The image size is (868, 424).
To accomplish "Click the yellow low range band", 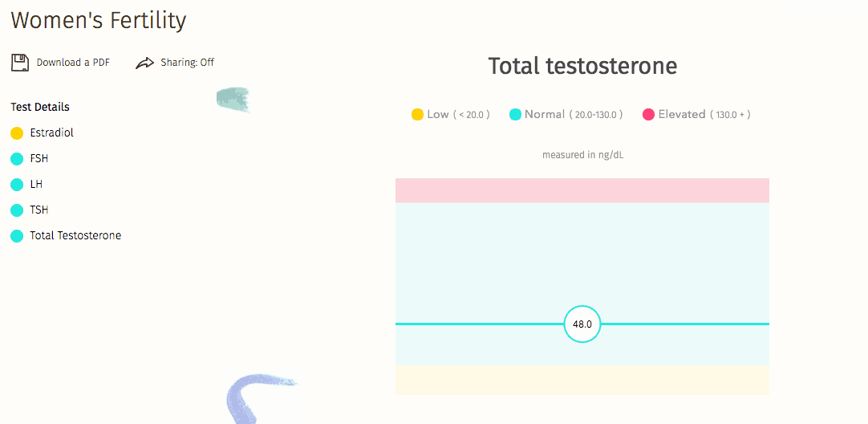I will click(x=582, y=380).
